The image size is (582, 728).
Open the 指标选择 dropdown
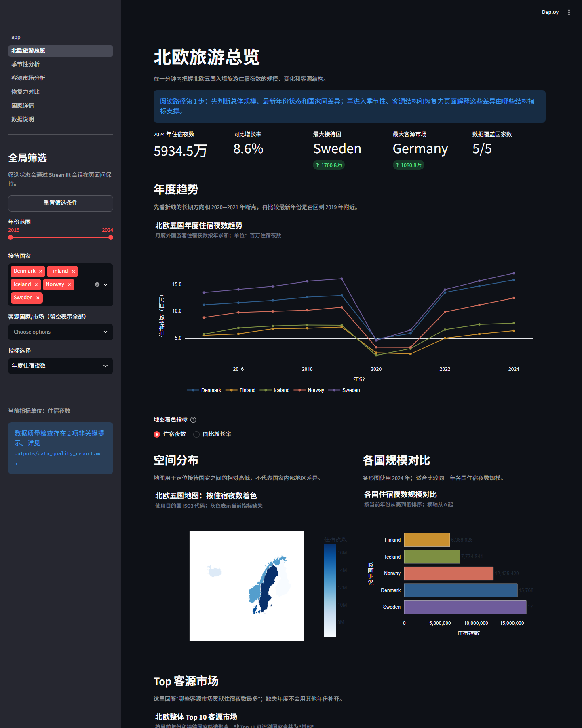[61, 366]
